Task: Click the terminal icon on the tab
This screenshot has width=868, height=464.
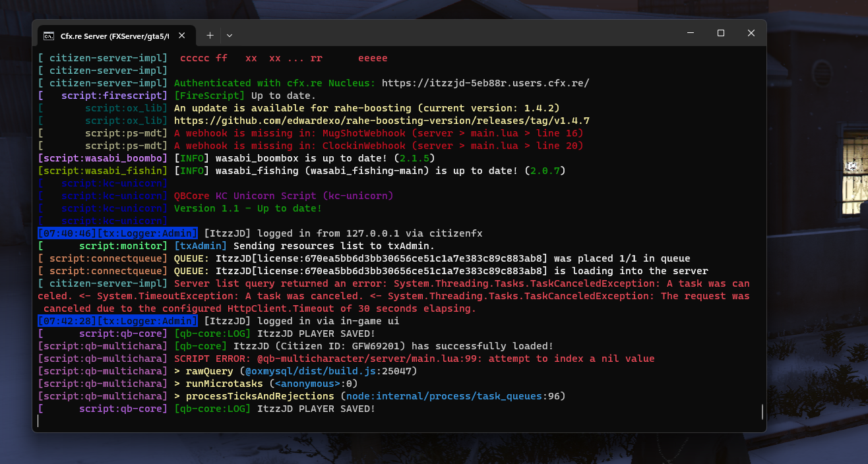Action: [49, 36]
